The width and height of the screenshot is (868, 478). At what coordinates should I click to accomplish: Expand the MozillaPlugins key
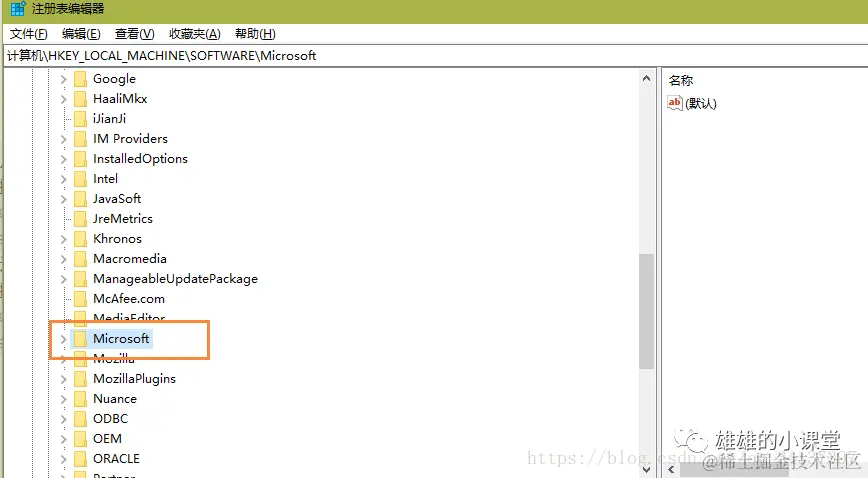63,379
